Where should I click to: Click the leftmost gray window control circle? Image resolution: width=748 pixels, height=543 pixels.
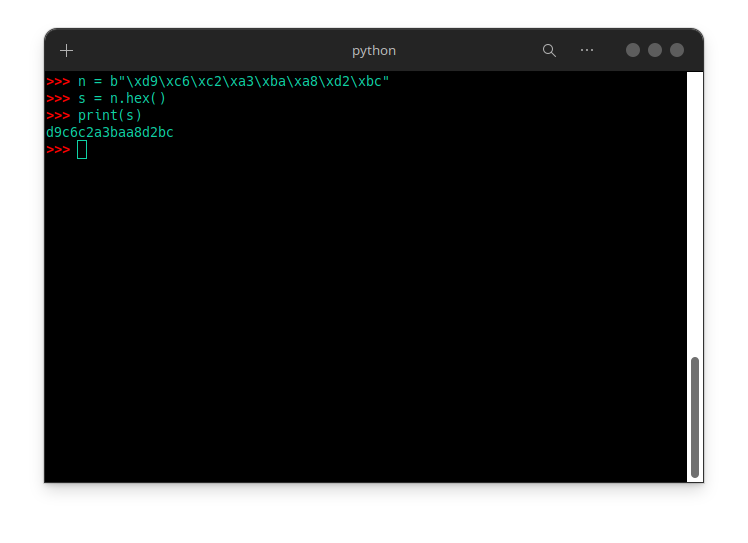633,50
